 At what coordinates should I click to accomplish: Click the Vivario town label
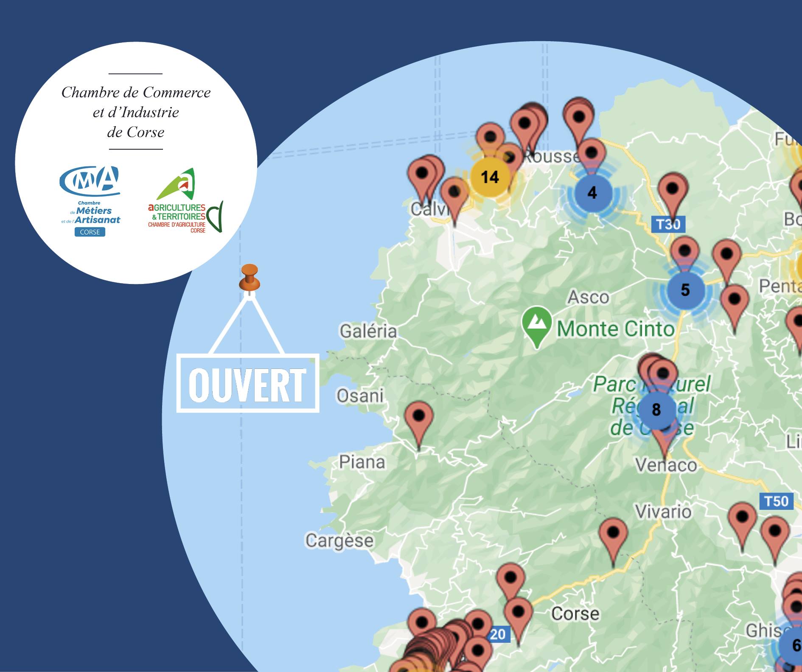(663, 512)
